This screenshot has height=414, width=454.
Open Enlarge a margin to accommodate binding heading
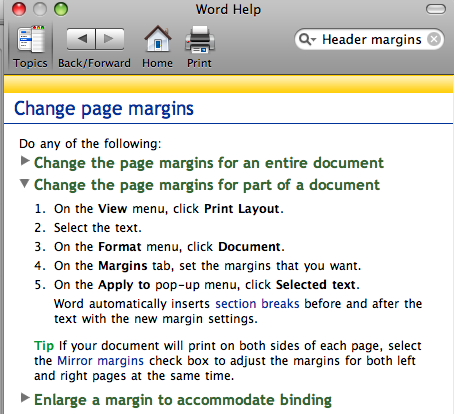click(x=183, y=400)
